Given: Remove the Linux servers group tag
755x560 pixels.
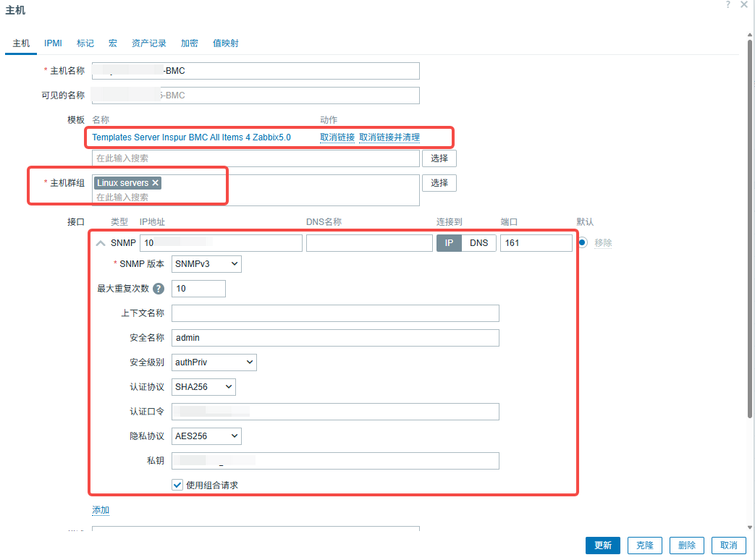Looking at the screenshot, I should click(155, 183).
